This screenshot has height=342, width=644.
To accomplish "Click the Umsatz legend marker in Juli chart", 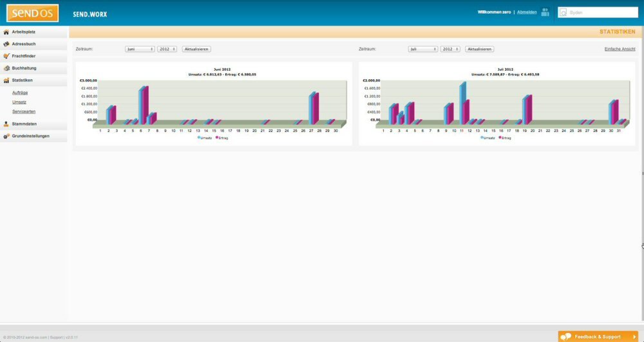I will (x=482, y=138).
